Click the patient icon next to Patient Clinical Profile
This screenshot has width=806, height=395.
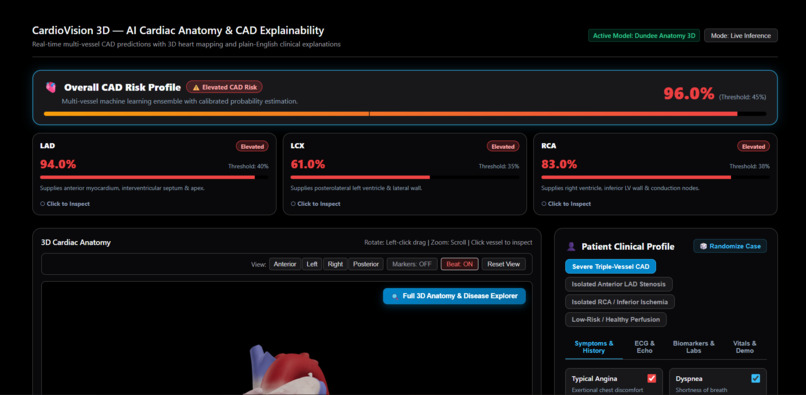click(571, 246)
